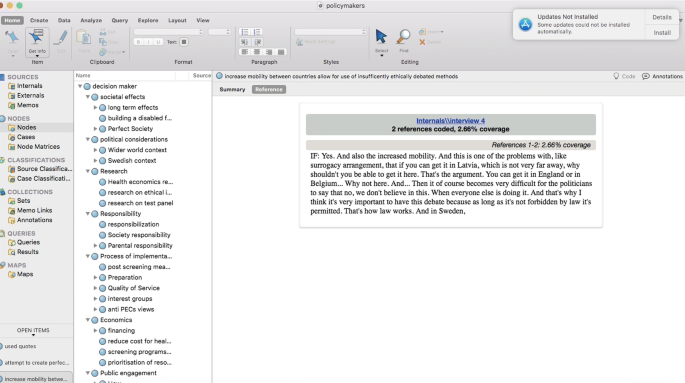The image size is (685, 383).
Task: Open the font name dropdown
Action: 169,32
